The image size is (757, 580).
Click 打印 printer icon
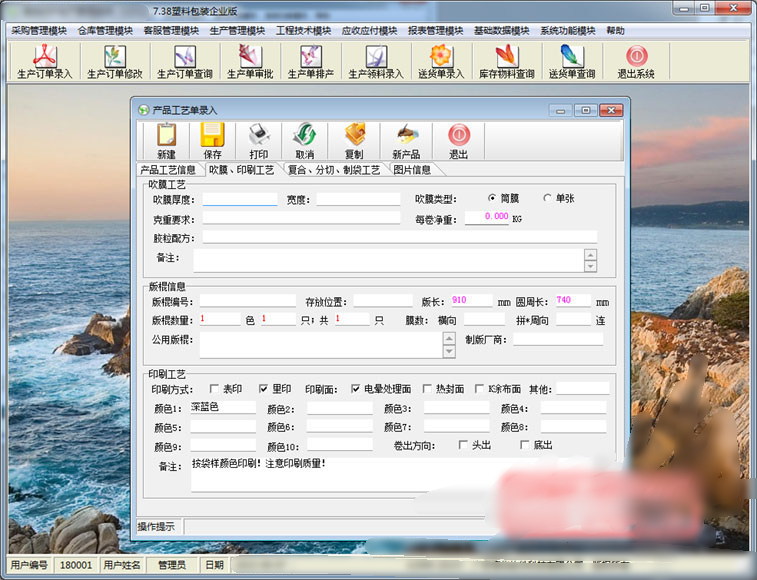259,141
